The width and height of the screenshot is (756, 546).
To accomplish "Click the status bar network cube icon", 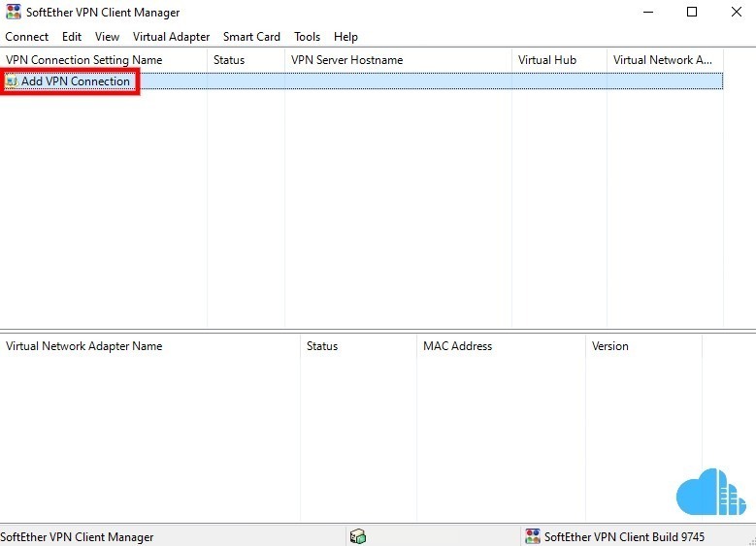I will [358, 536].
